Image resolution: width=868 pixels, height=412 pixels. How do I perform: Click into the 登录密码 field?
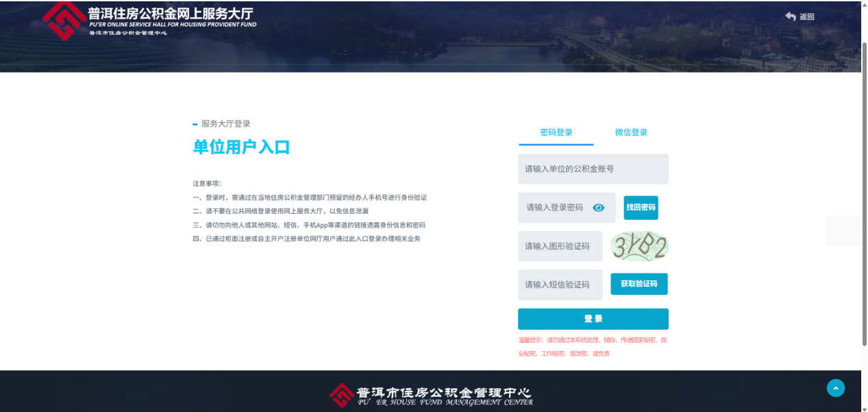[554, 208]
